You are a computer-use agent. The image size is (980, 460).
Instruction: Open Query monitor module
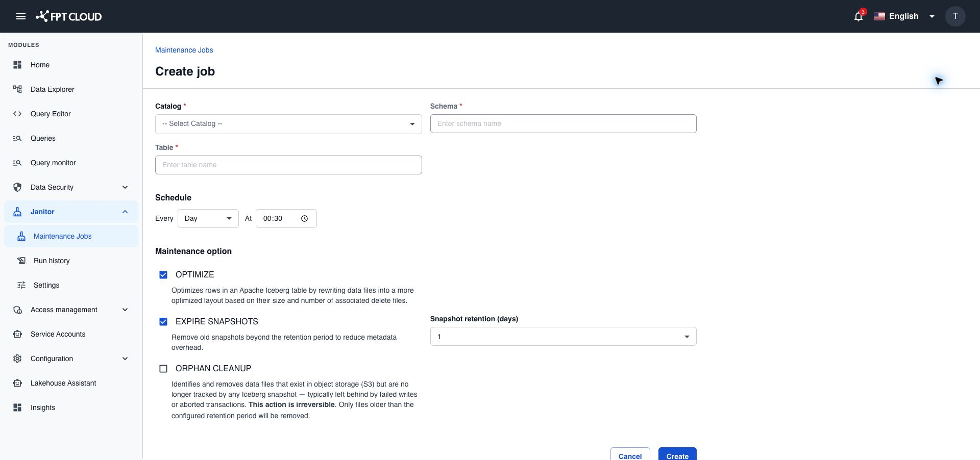(71, 163)
